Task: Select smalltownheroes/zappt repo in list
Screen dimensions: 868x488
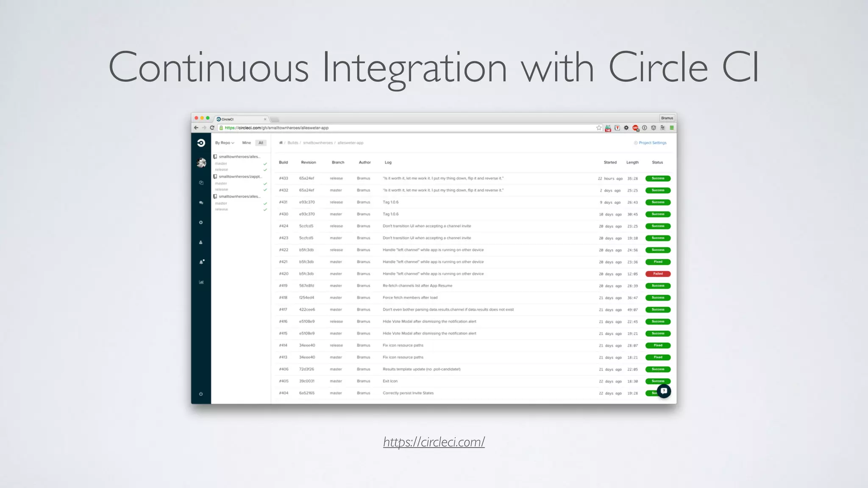Action: (x=240, y=177)
